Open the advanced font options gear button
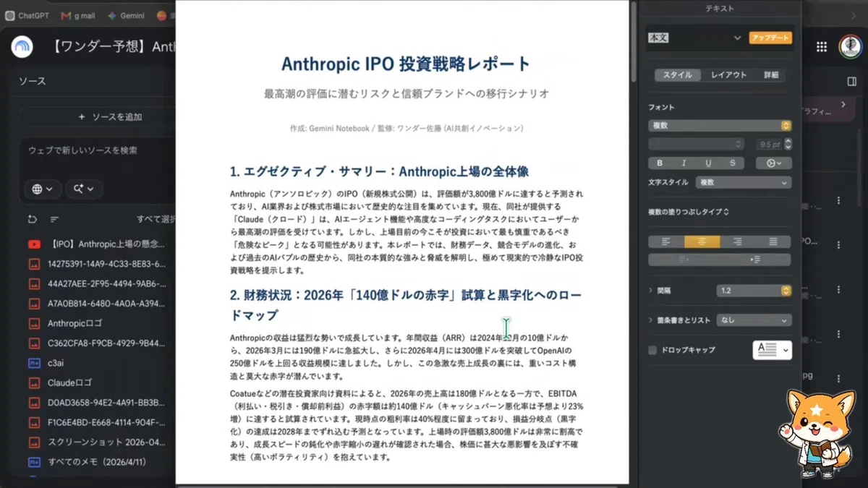Image resolution: width=868 pixels, height=488 pixels. coord(773,163)
